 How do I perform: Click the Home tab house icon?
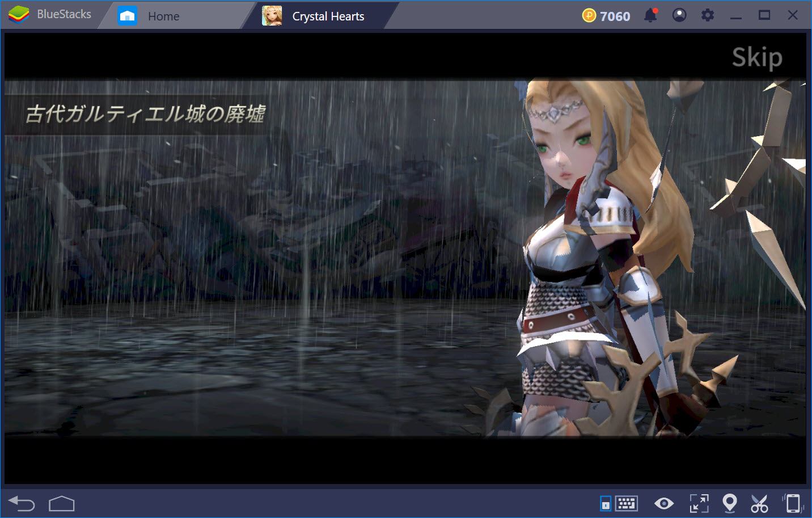(x=128, y=16)
